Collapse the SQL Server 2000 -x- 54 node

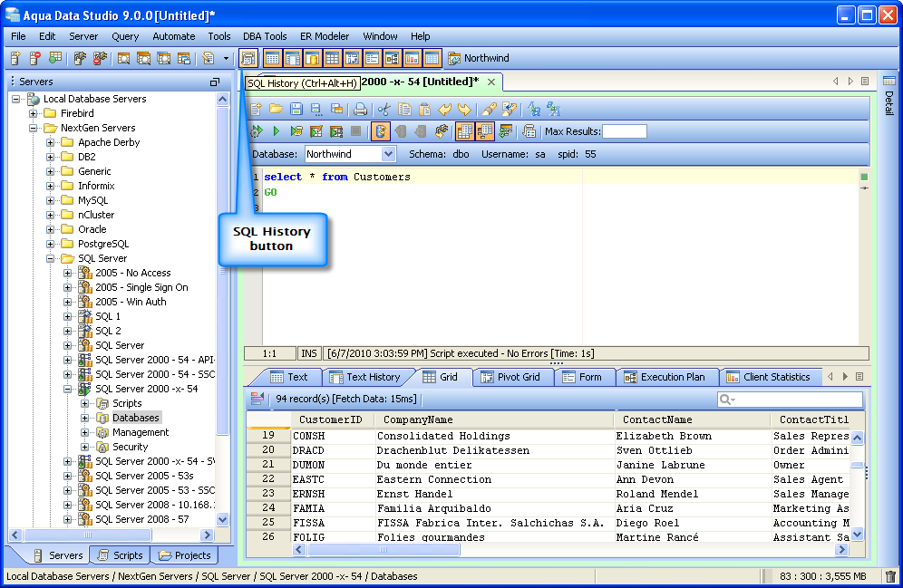pyautogui.click(x=68, y=389)
